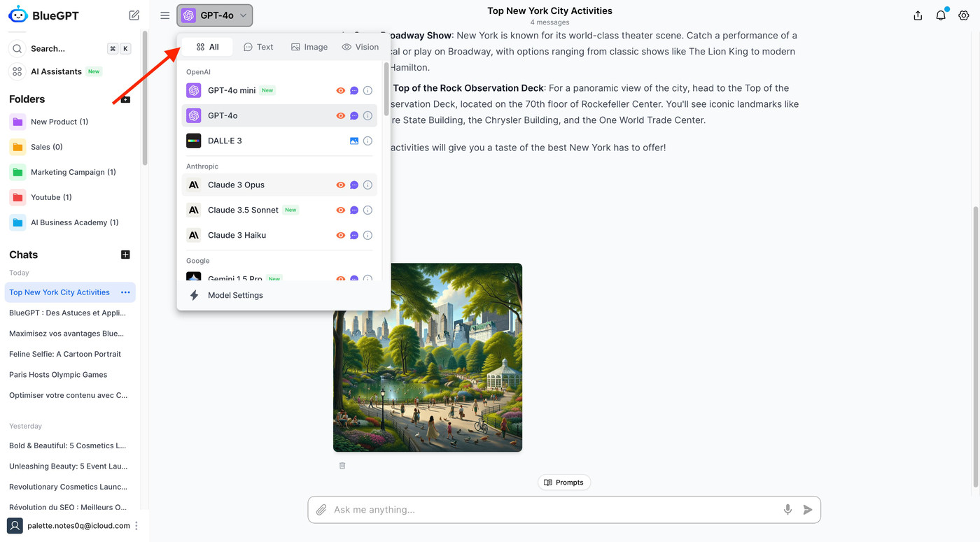Open the notifications bell
The width and height of the screenshot is (980, 542).
[x=941, y=15]
